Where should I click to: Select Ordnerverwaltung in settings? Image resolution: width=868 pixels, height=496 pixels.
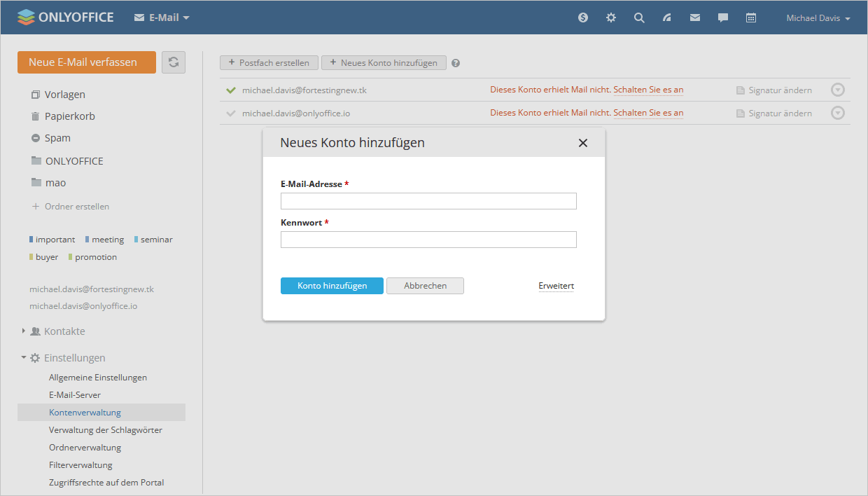(85, 447)
